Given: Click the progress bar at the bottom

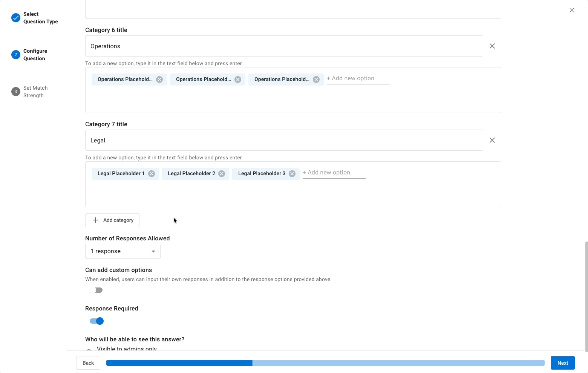Looking at the screenshot, I should tap(325, 362).
